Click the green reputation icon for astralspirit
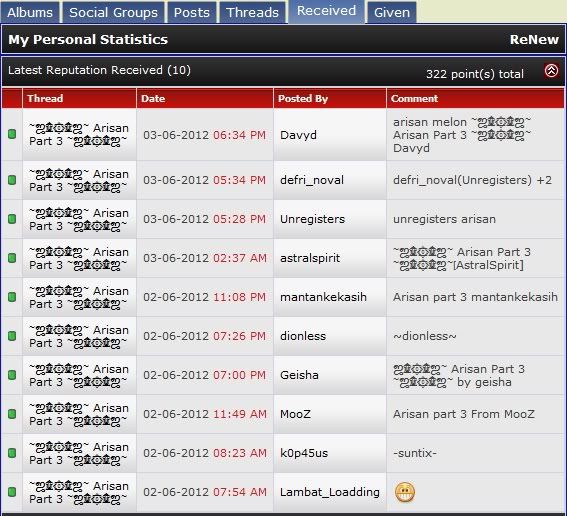The width and height of the screenshot is (567, 516). tap(12, 258)
